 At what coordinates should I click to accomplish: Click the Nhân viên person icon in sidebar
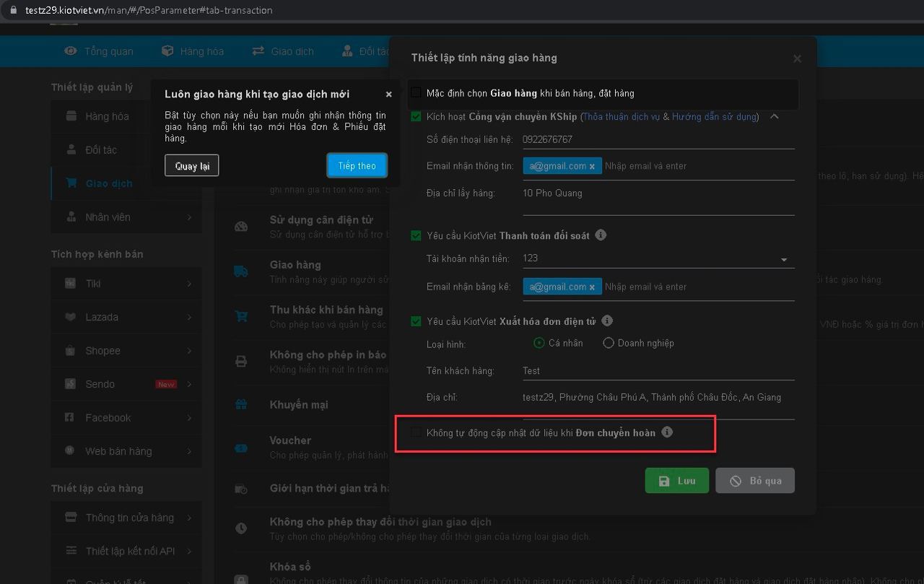[x=71, y=217]
